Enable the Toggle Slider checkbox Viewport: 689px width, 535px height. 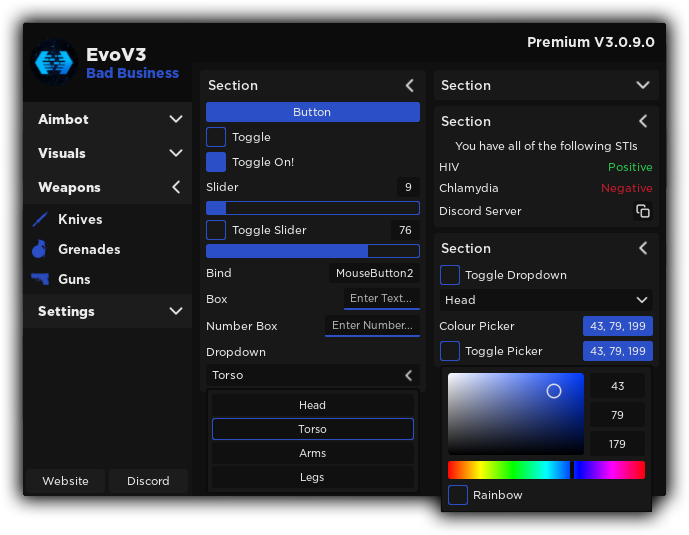tap(216, 230)
